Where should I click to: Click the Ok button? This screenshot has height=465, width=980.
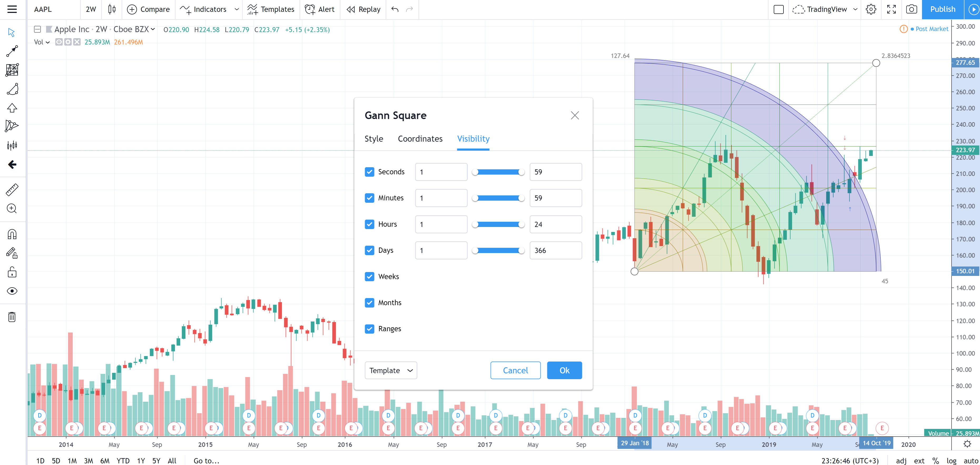pyautogui.click(x=564, y=370)
